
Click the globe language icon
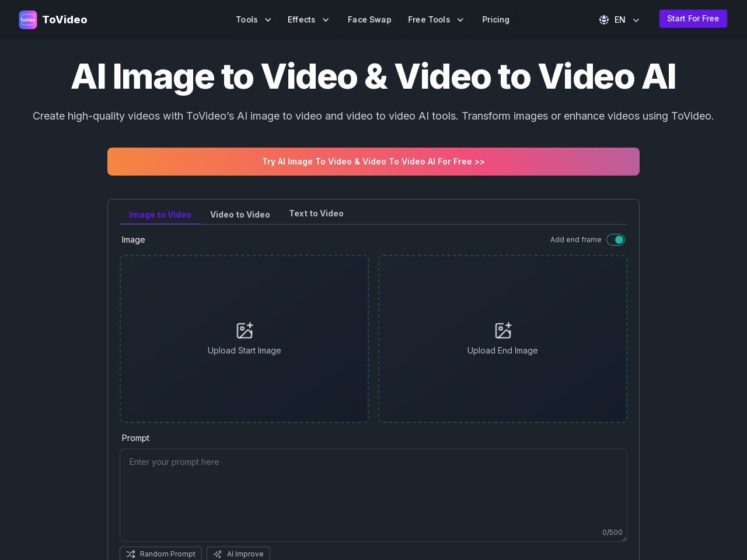(x=604, y=20)
